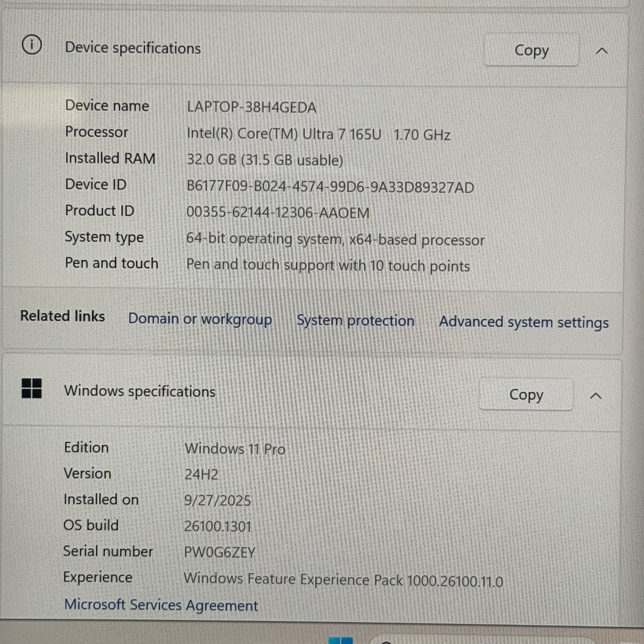The image size is (644, 644).
Task: Click the Device ID value text
Action: tap(330, 187)
